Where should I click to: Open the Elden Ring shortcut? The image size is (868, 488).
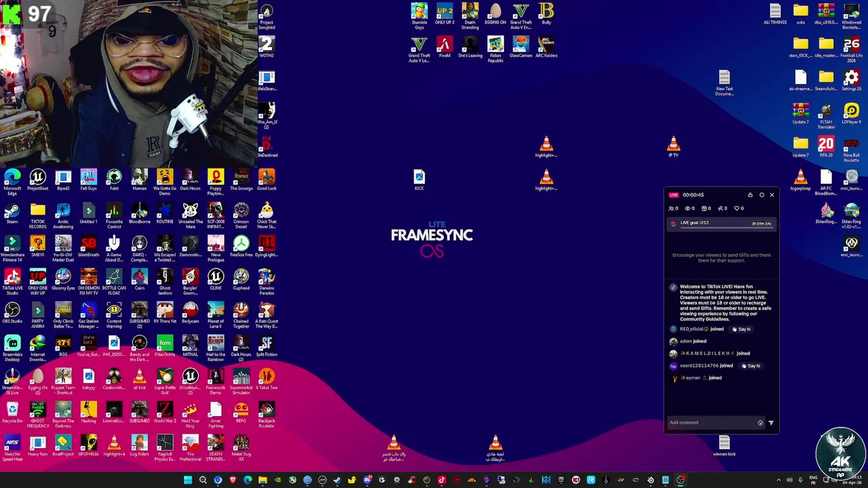tap(852, 215)
